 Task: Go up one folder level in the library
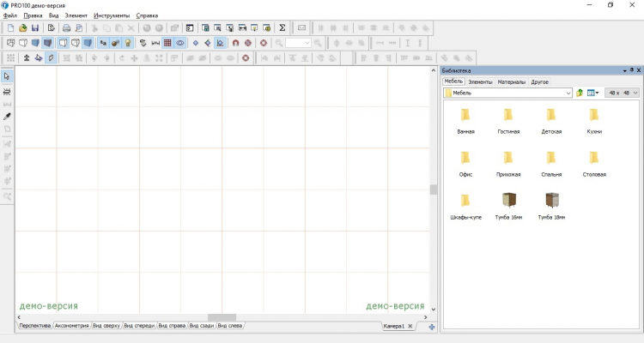[x=580, y=93]
